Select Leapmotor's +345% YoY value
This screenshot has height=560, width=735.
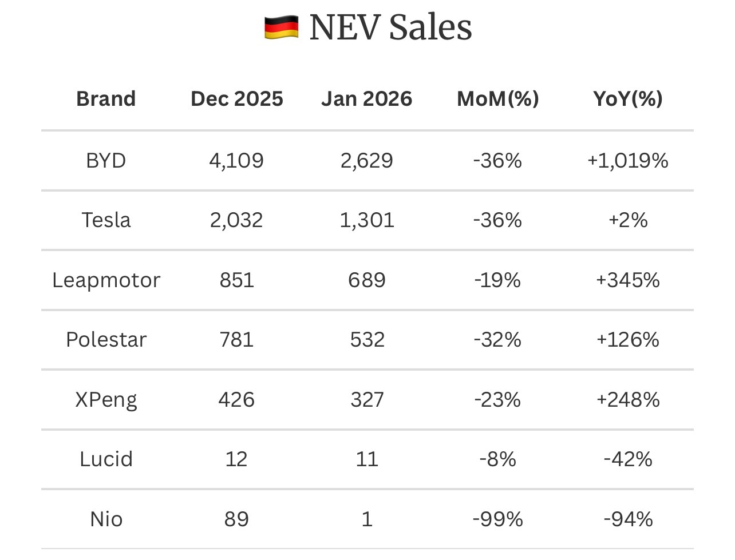628,280
